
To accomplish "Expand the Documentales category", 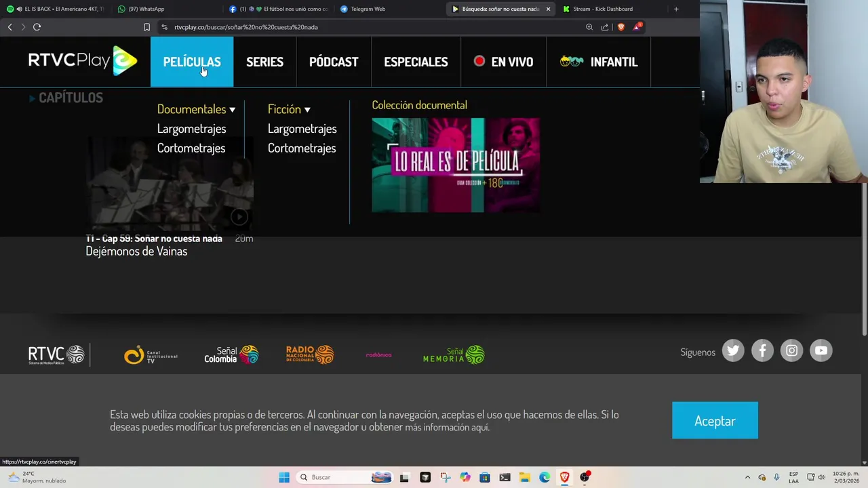I will pyautogui.click(x=196, y=109).
